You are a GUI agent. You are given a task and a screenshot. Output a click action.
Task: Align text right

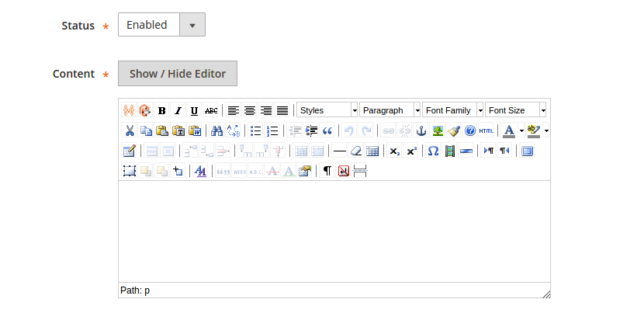(x=266, y=110)
